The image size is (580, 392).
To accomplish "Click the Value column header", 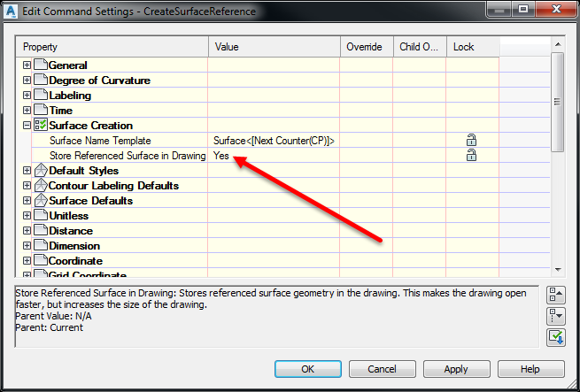I will 275,47.
